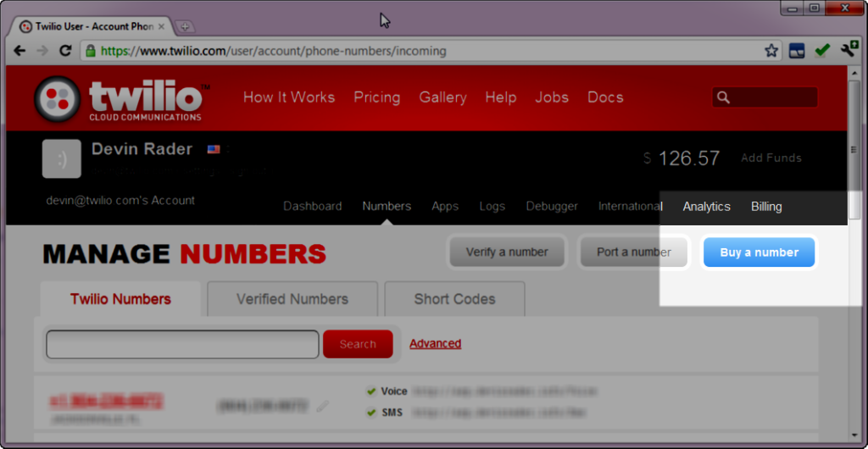868x449 pixels.
Task: Open the Short Codes tab
Action: (454, 299)
